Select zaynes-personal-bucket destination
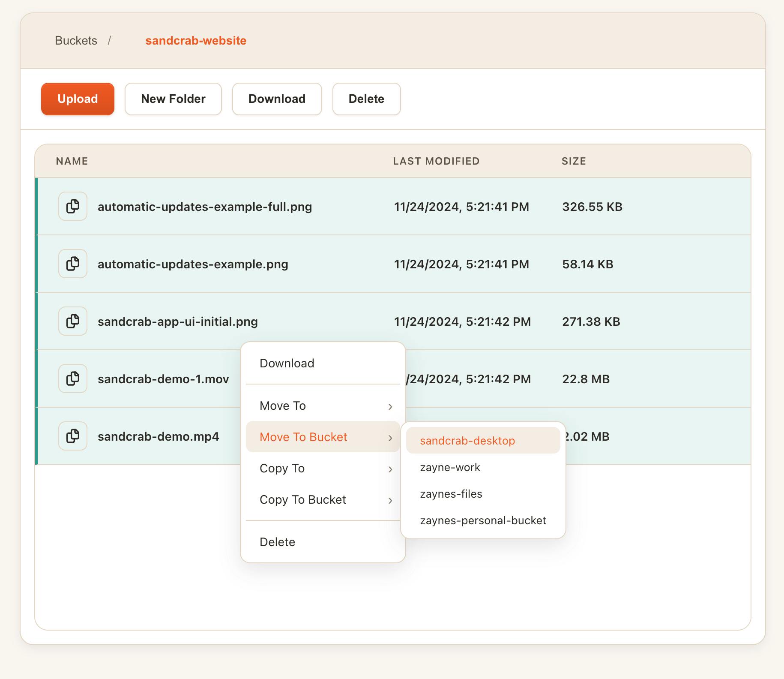This screenshot has height=679, width=784. click(483, 520)
